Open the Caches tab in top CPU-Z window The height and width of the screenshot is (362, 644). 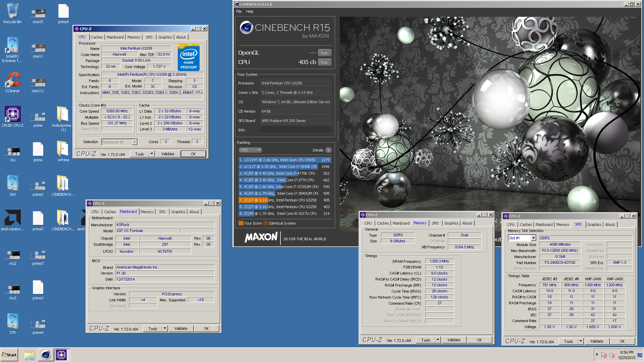pyautogui.click(x=97, y=37)
